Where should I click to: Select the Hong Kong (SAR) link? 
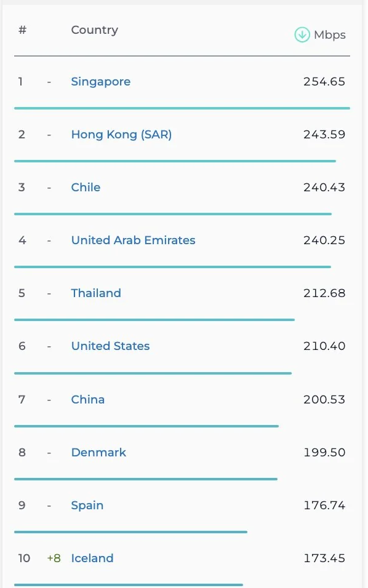(121, 134)
